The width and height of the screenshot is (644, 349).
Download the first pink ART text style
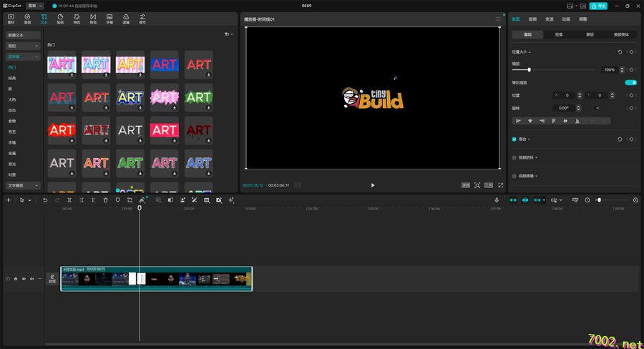click(x=72, y=75)
